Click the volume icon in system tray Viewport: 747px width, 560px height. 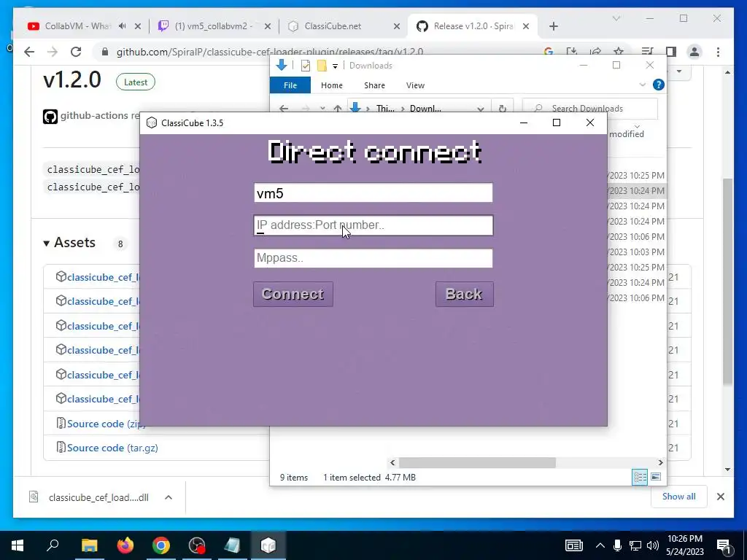click(653, 545)
